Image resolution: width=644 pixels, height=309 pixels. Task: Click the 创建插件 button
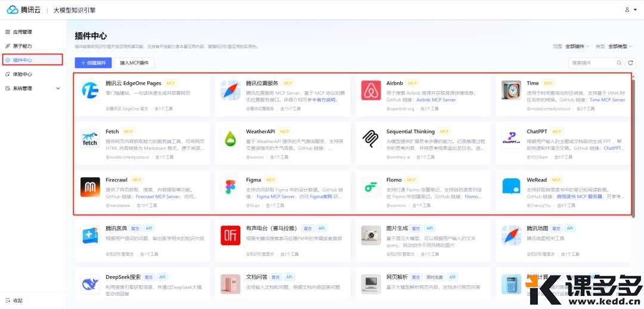tap(93, 63)
